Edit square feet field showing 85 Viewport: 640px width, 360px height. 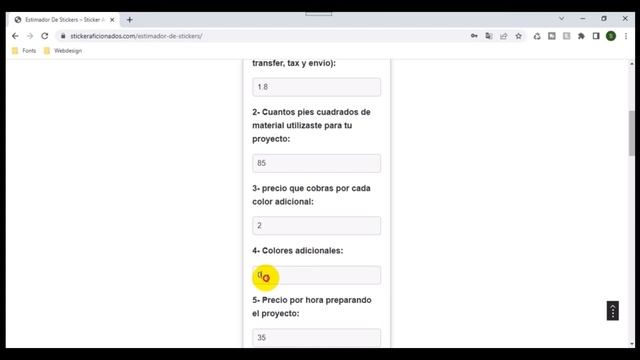pos(316,163)
